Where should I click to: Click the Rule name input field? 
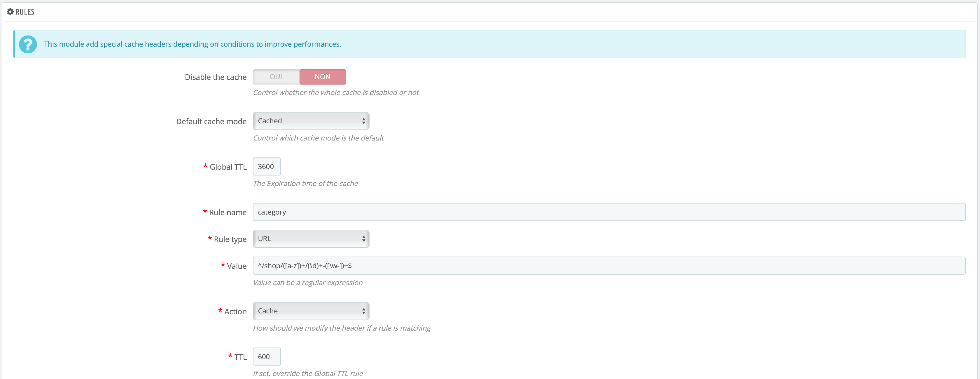[x=609, y=212]
